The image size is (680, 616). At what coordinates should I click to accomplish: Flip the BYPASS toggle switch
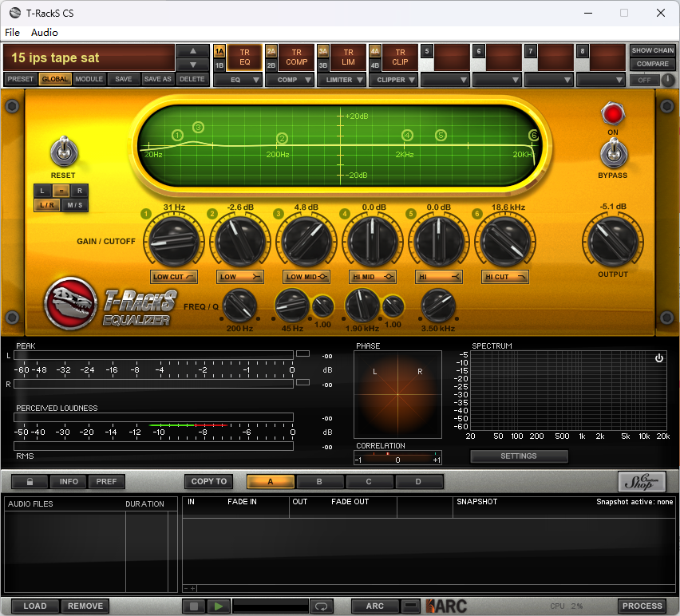pyautogui.click(x=613, y=152)
